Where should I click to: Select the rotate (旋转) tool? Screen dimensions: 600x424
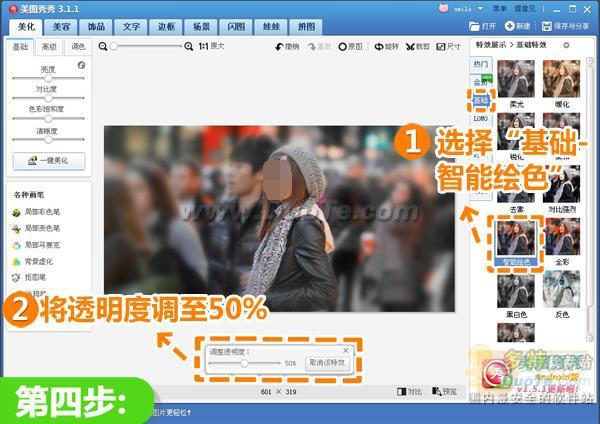point(385,47)
